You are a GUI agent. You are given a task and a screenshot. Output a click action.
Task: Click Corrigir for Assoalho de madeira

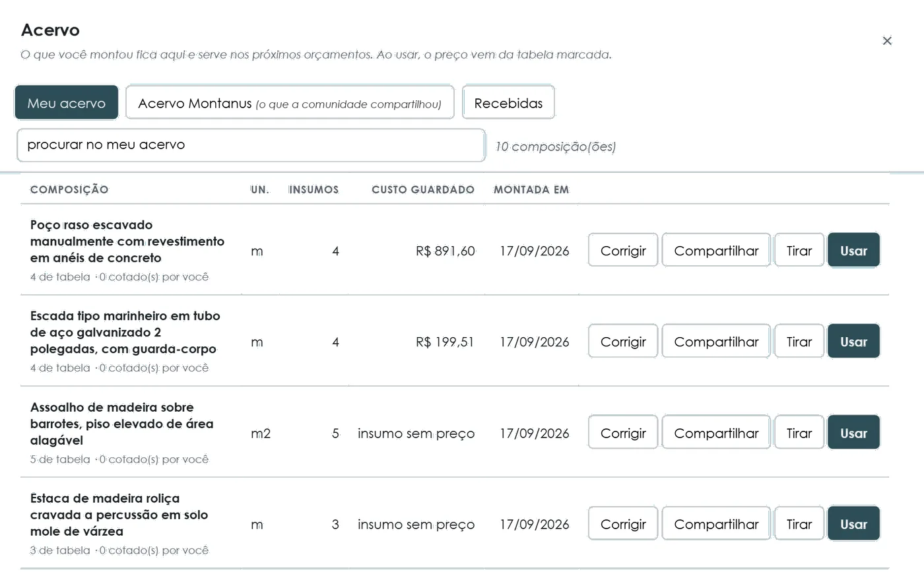[623, 433]
